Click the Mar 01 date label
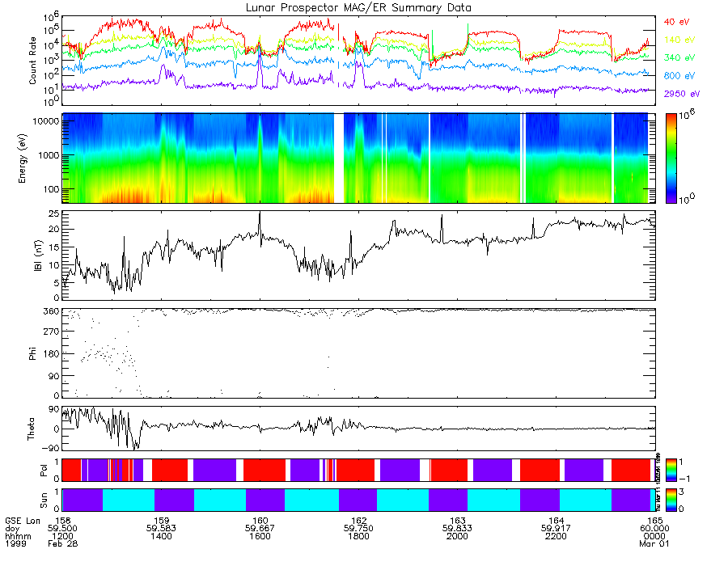The image size is (728, 566). coord(654,543)
